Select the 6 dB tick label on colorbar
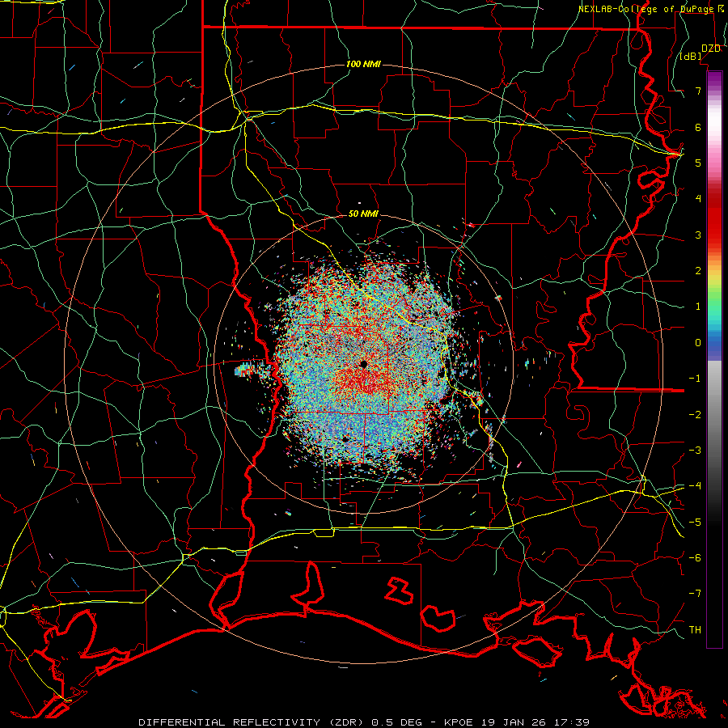 point(698,127)
